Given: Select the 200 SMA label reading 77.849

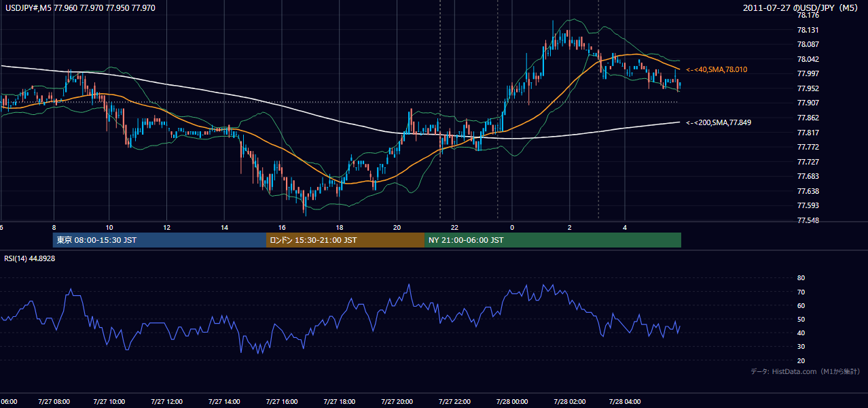Looking at the screenshot, I should [719, 122].
